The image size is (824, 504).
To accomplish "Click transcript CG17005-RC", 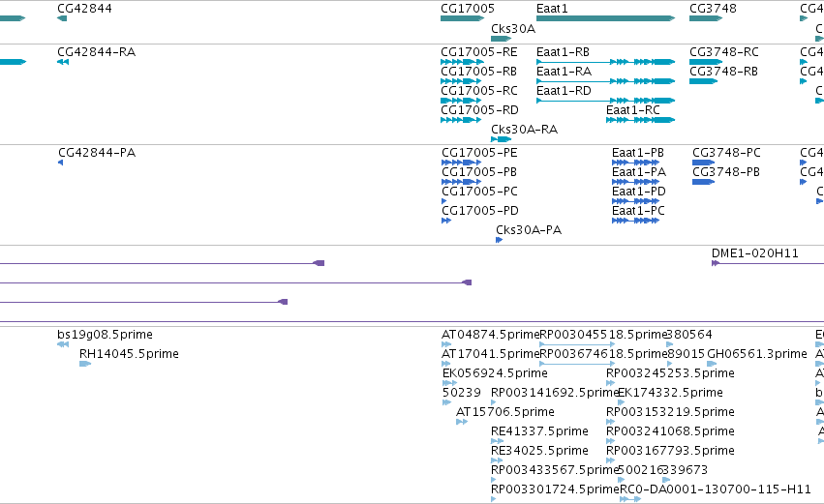I will [478, 91].
